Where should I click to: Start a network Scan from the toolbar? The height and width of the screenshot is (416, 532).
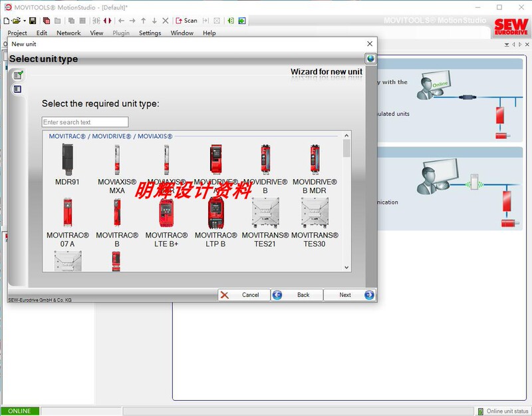click(x=186, y=21)
